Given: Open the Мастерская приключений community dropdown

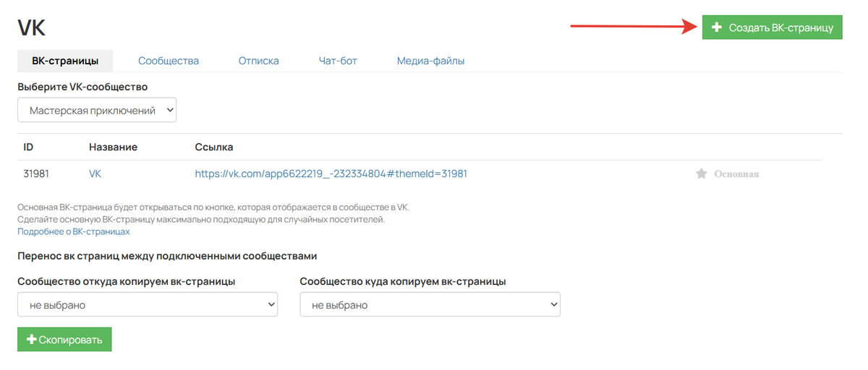Looking at the screenshot, I should point(97,111).
